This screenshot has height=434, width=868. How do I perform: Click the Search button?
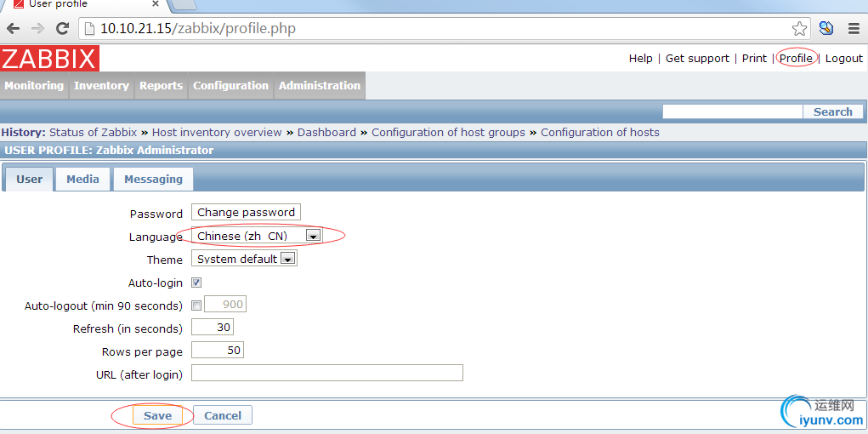click(832, 111)
